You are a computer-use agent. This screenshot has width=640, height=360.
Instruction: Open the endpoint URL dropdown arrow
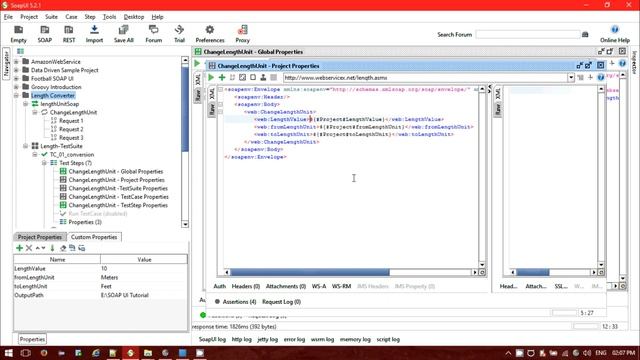pos(571,78)
